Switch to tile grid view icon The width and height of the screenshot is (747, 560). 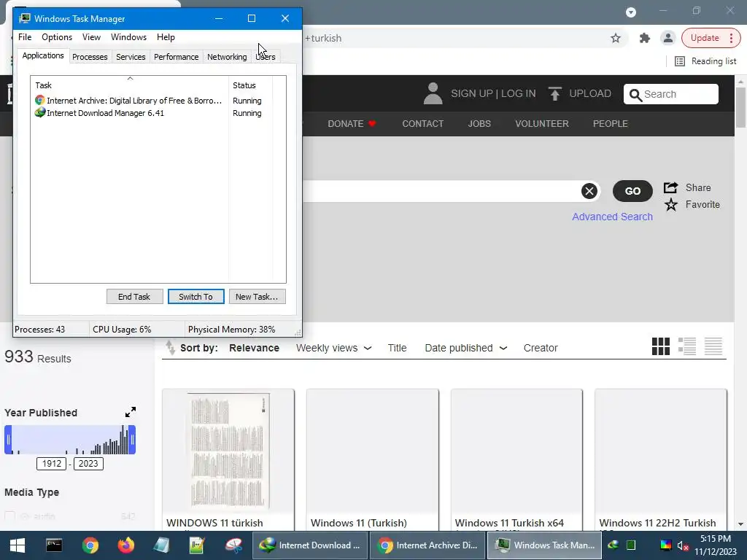pos(660,346)
